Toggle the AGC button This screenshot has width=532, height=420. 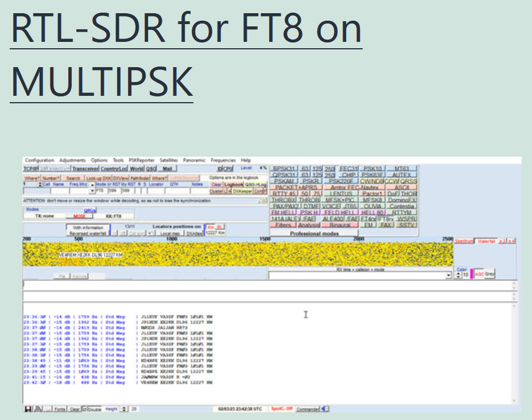tap(479, 274)
